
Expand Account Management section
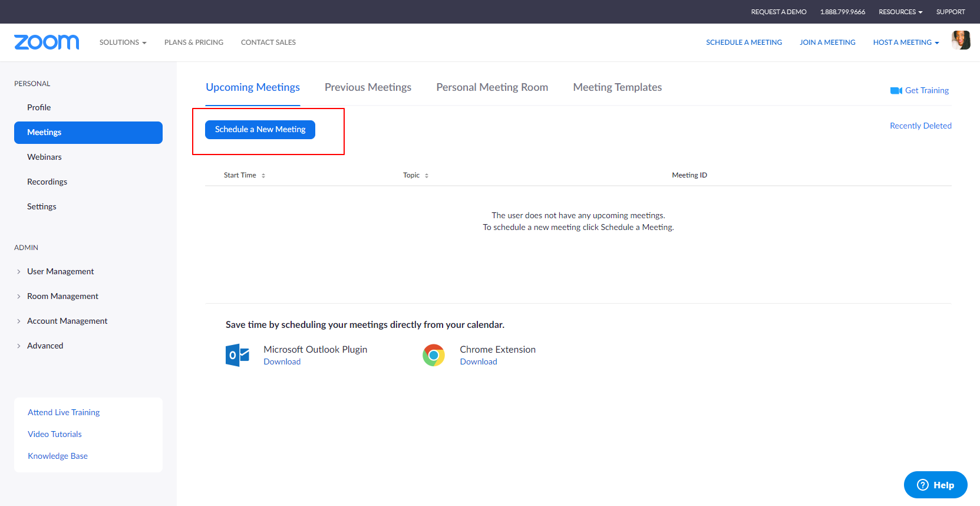[67, 321]
